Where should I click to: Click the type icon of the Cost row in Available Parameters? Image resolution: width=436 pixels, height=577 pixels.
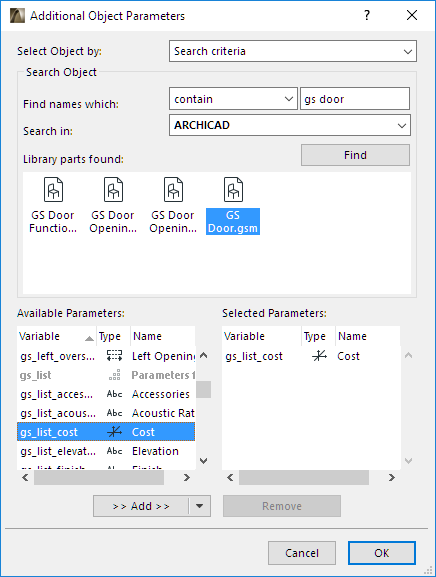[x=114, y=432]
